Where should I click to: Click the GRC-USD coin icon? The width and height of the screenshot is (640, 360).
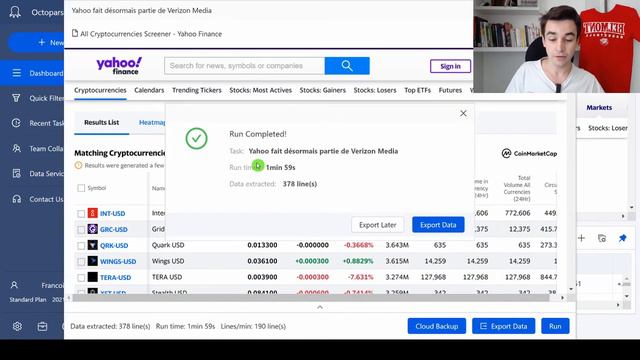tap(93, 229)
